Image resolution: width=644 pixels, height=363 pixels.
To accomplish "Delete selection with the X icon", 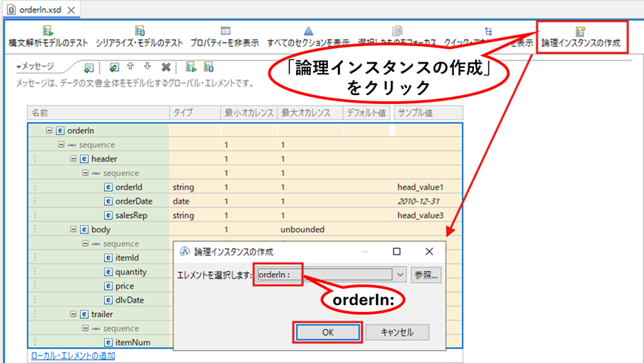I will pyautogui.click(x=166, y=67).
